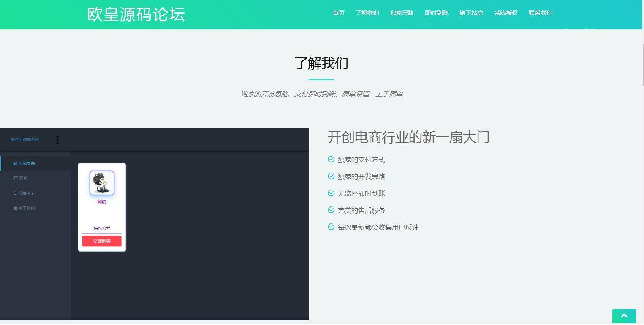Open the 了解我们 navigation link
This screenshot has width=644, height=325.
click(367, 13)
